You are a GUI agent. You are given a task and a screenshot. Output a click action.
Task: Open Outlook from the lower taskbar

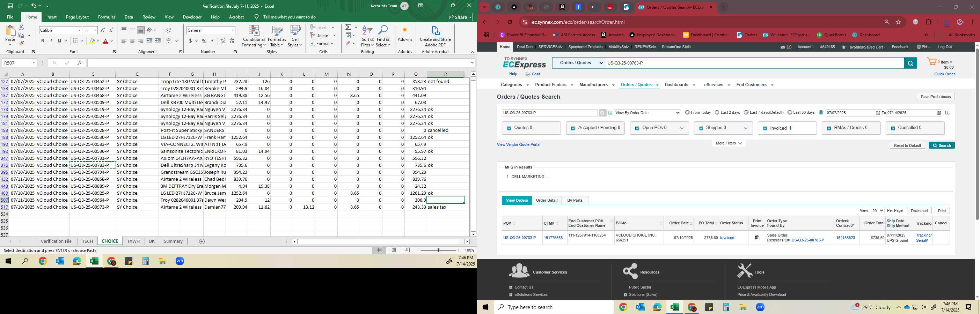tap(640, 307)
